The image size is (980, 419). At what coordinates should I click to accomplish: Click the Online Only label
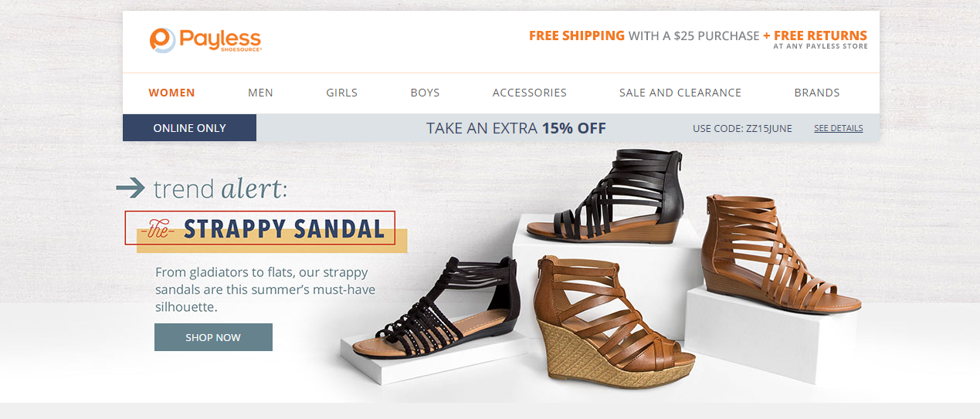(189, 128)
